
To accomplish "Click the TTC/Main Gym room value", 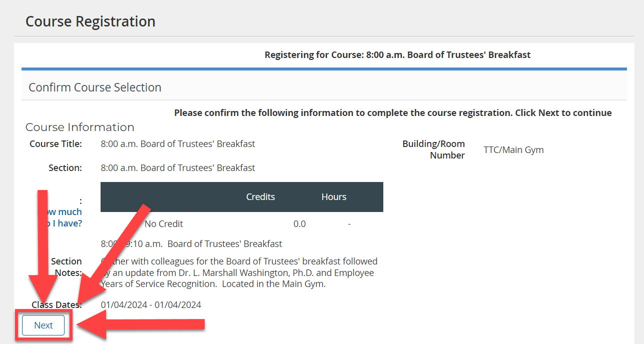I will [513, 149].
